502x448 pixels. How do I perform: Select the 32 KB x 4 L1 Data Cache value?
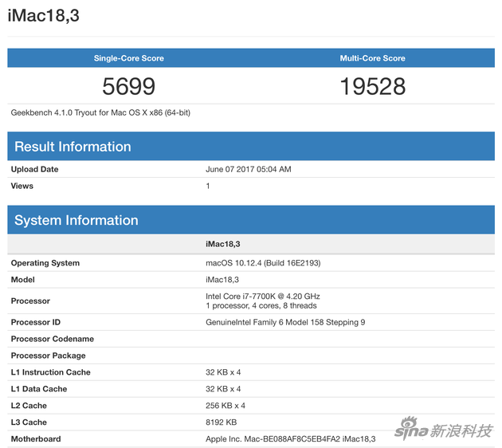pos(223,389)
